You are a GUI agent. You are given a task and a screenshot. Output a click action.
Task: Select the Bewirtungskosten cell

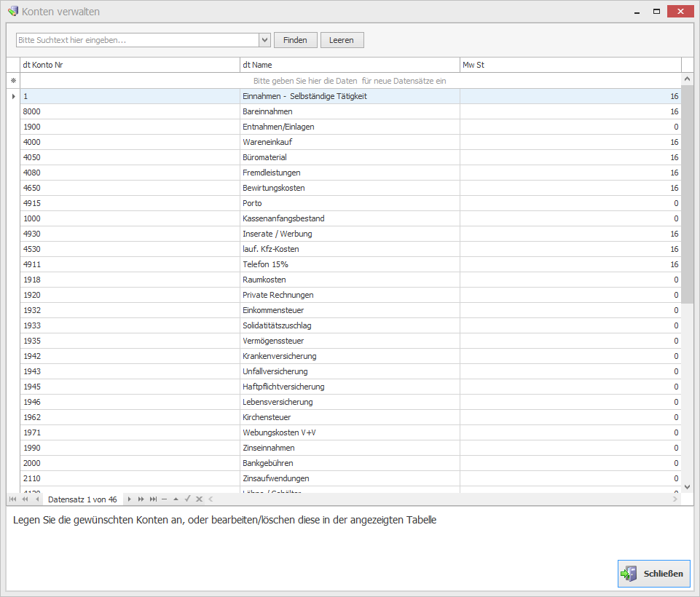tap(350, 188)
